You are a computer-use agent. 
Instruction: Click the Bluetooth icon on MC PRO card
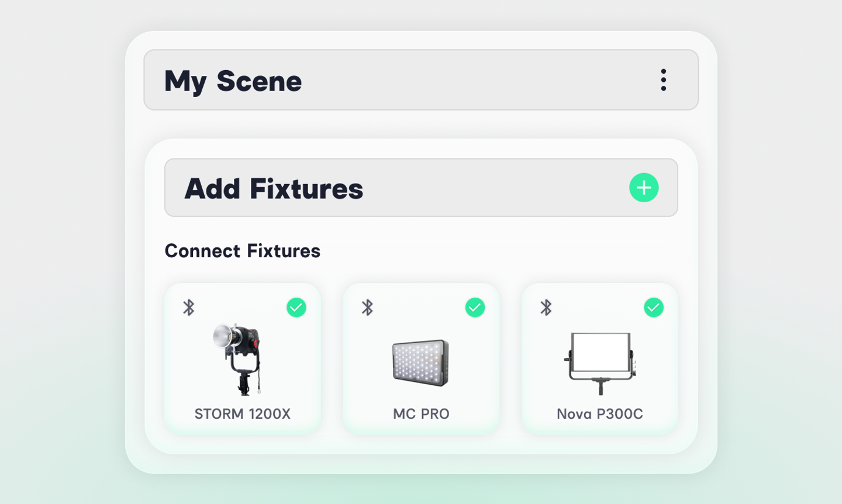368,307
